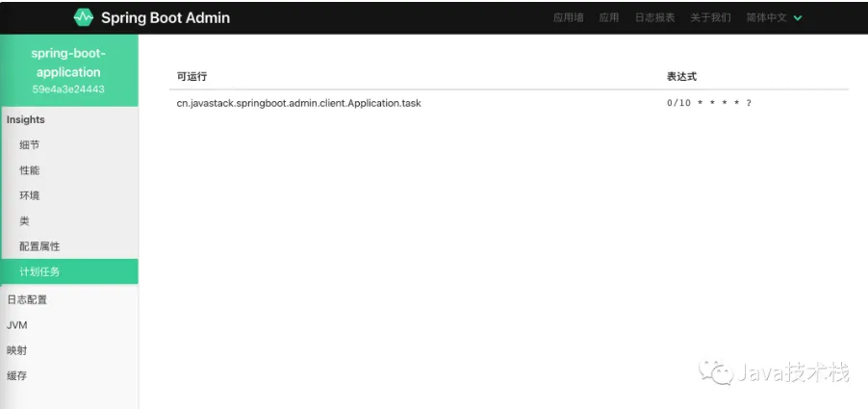Click the 可运行 column header
The height and width of the screenshot is (409, 868).
191,77
